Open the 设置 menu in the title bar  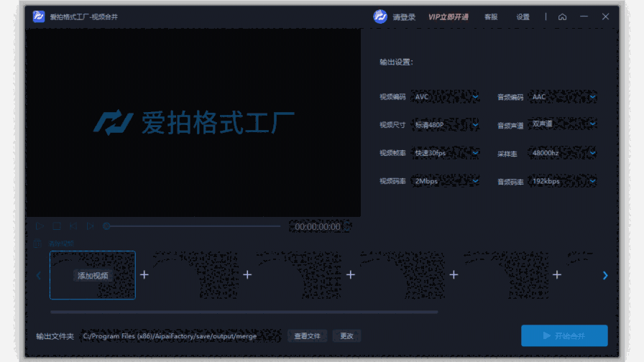(523, 17)
